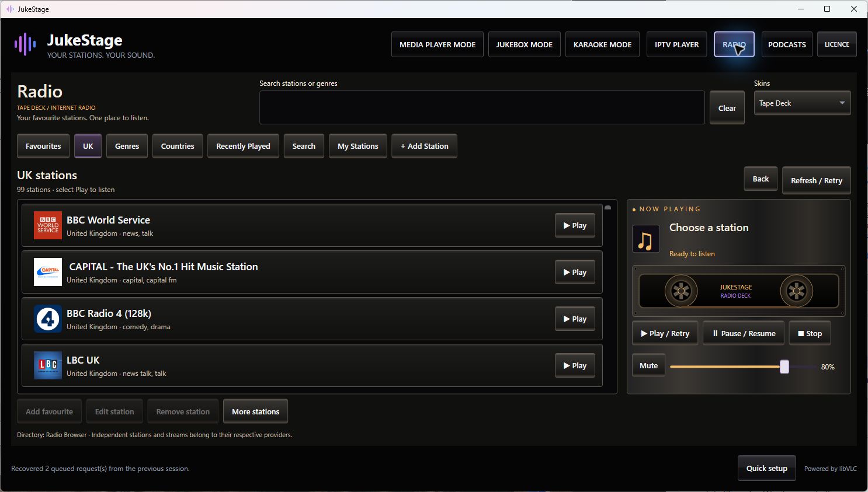Open Quick setup

point(767,468)
